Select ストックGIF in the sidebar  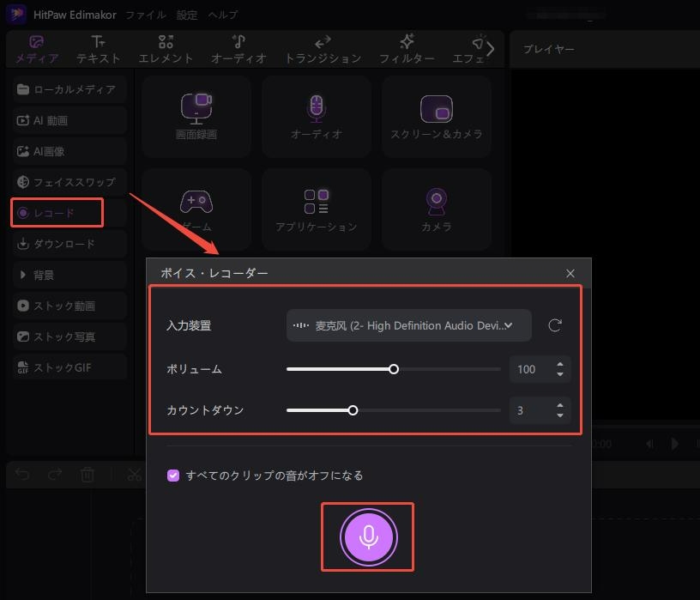click(x=67, y=367)
